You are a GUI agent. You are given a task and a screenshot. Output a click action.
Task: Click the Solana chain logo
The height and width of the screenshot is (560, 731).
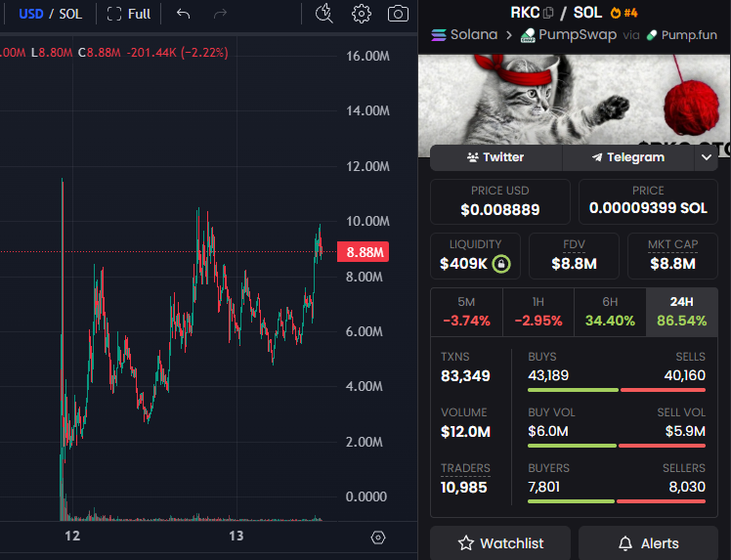439,35
